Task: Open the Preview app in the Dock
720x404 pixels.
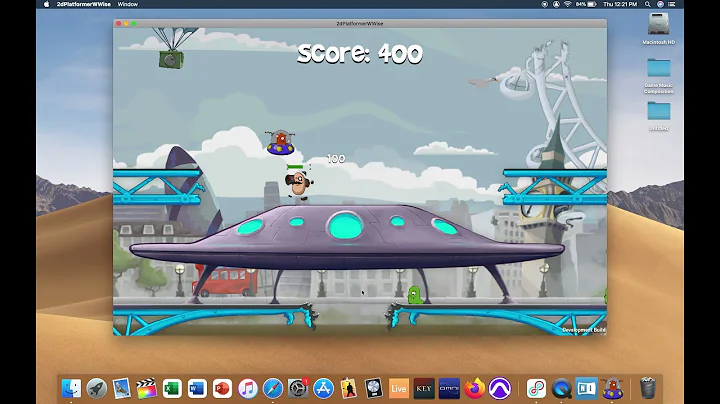Action: pyautogui.click(x=122, y=388)
